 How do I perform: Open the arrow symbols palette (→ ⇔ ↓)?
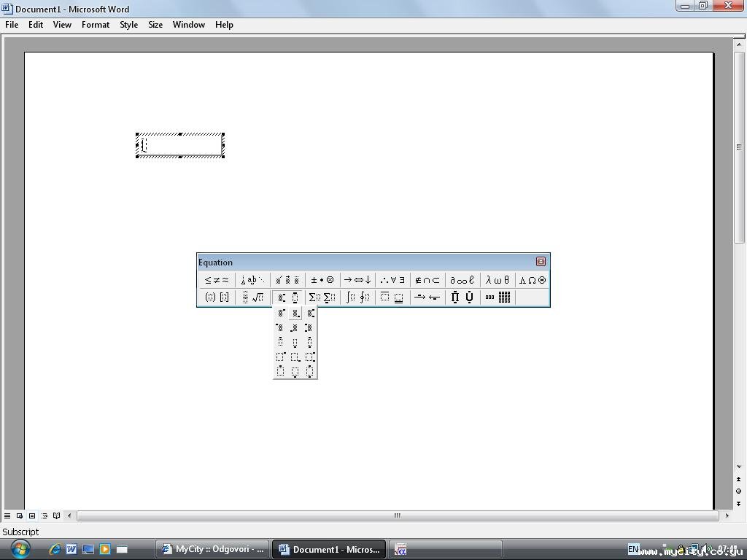coord(357,280)
